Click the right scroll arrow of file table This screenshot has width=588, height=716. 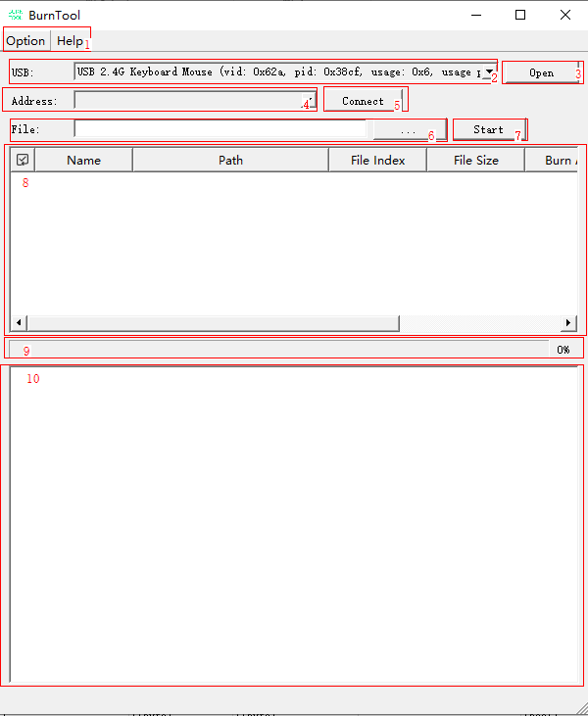[568, 323]
